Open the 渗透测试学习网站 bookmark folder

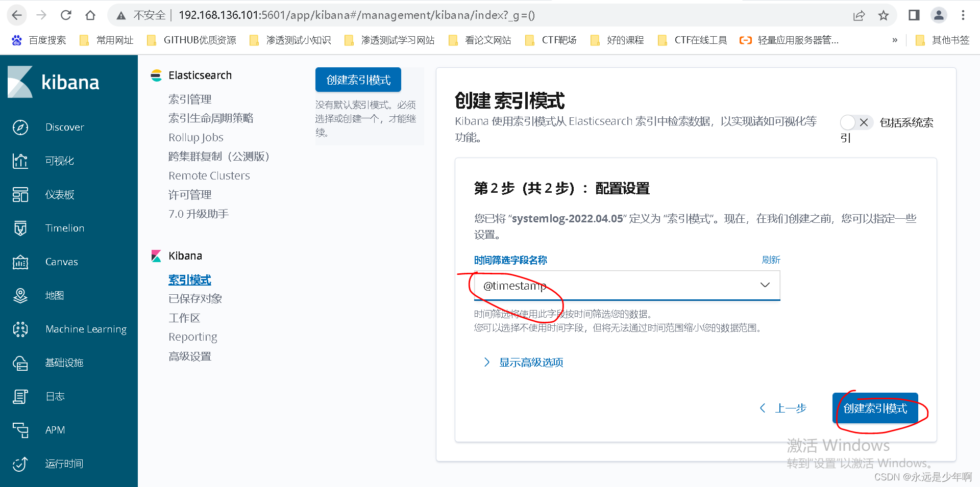click(x=389, y=40)
